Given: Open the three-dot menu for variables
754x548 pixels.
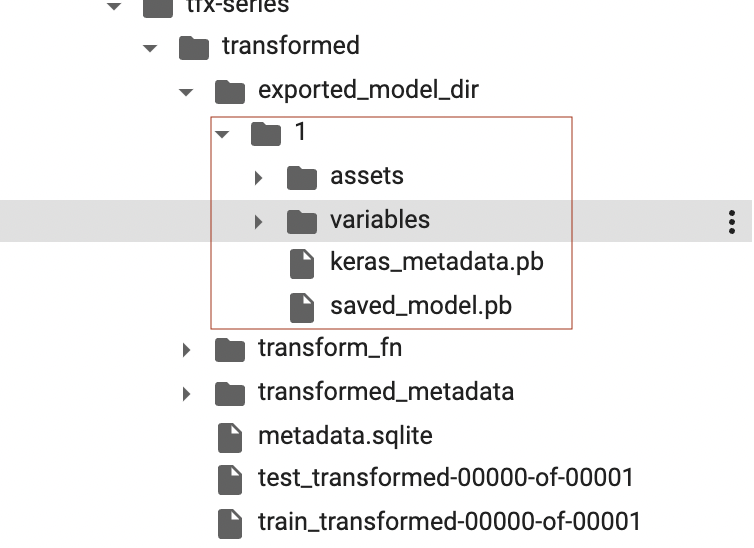Looking at the screenshot, I should 733,221.
